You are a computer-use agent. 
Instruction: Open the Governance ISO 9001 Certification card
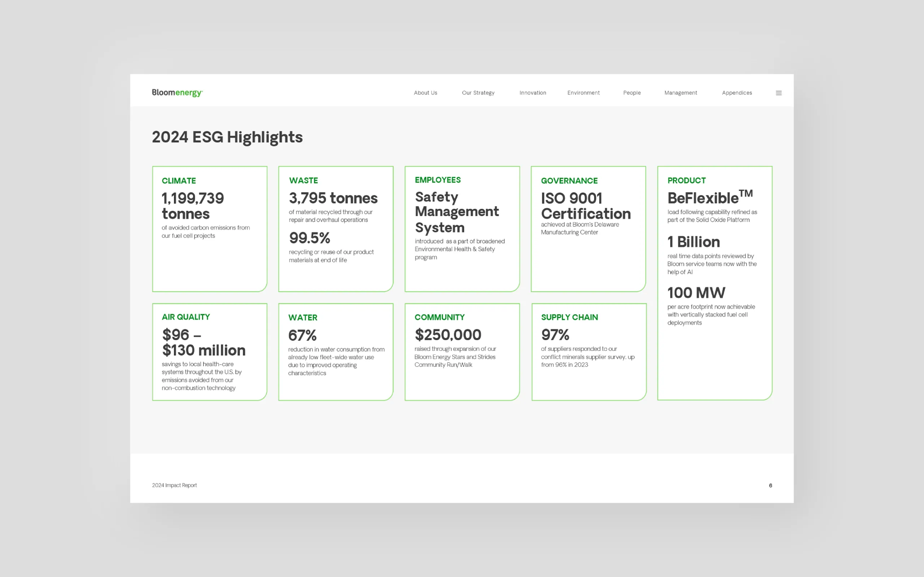pos(588,229)
